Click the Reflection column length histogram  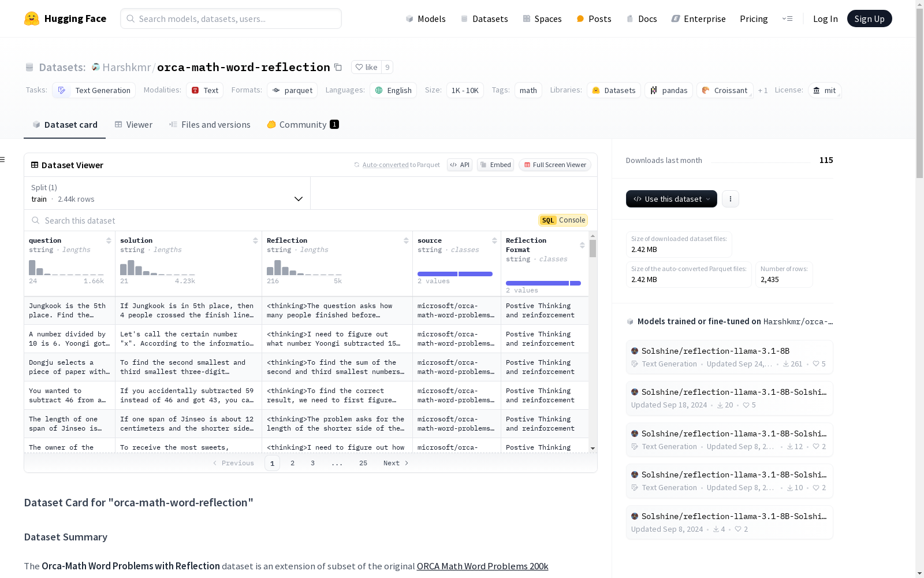[304, 268]
